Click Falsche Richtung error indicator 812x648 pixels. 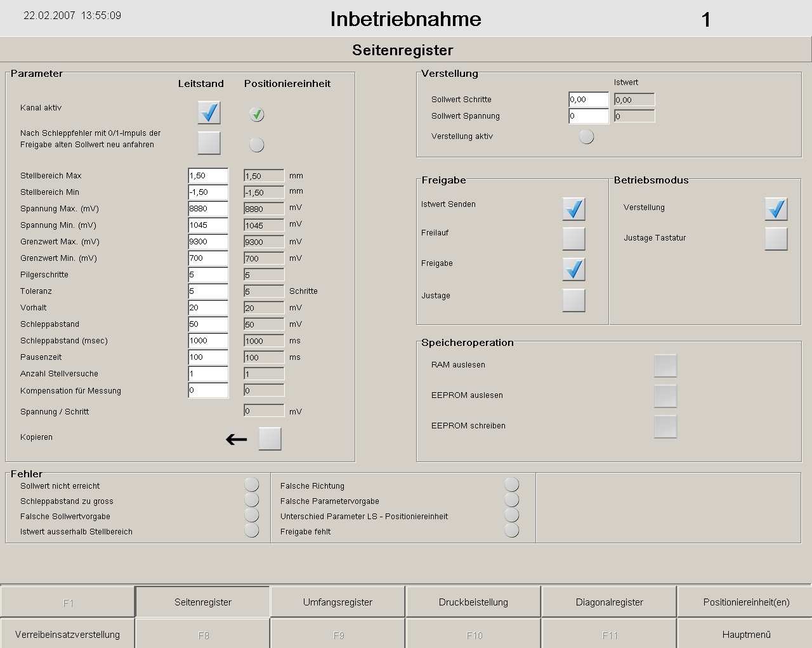pyautogui.click(x=511, y=485)
